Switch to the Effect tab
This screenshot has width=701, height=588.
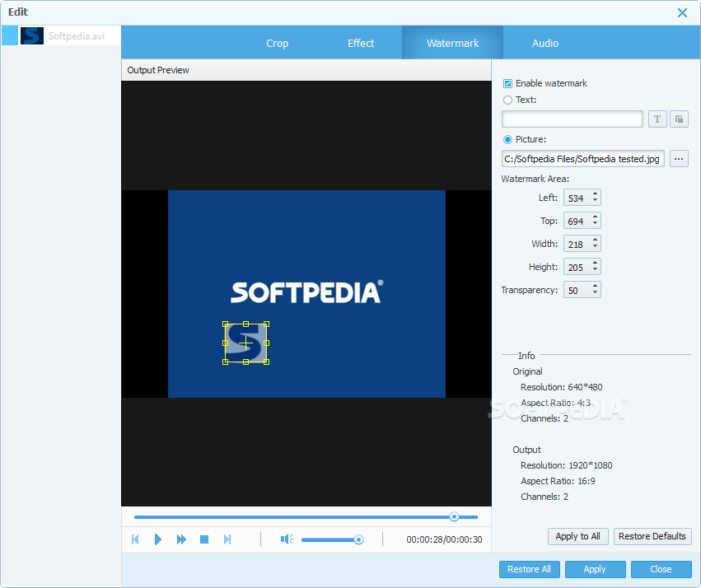point(361,44)
